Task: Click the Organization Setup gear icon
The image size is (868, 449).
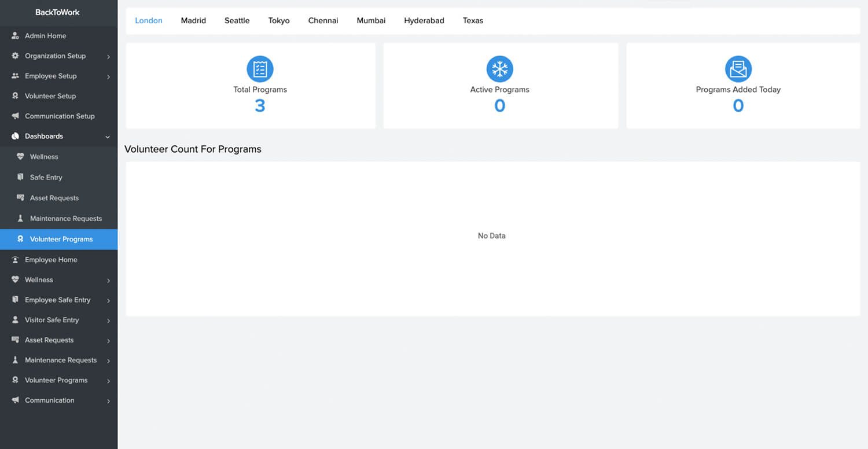Action: coord(16,56)
